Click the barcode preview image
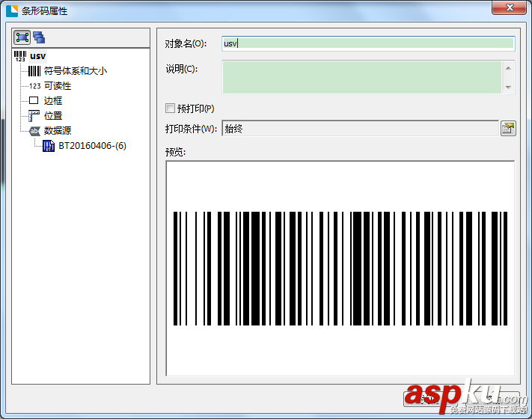532x419 pixels. (340, 269)
